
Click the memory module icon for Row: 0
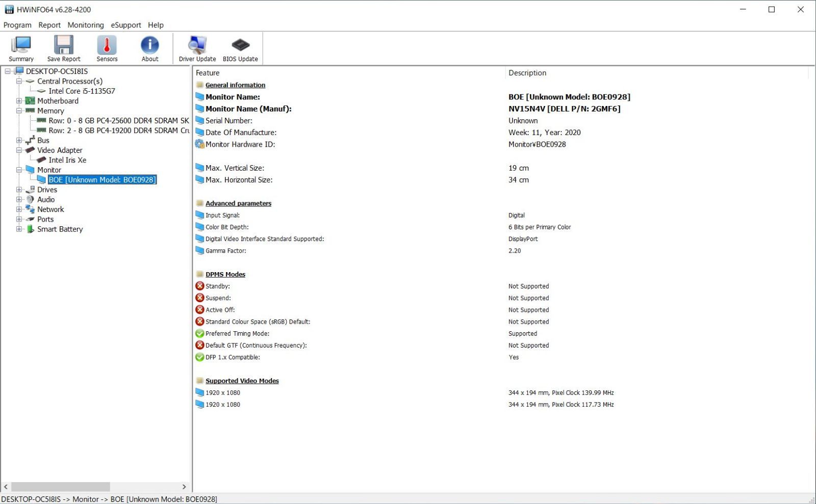41,121
